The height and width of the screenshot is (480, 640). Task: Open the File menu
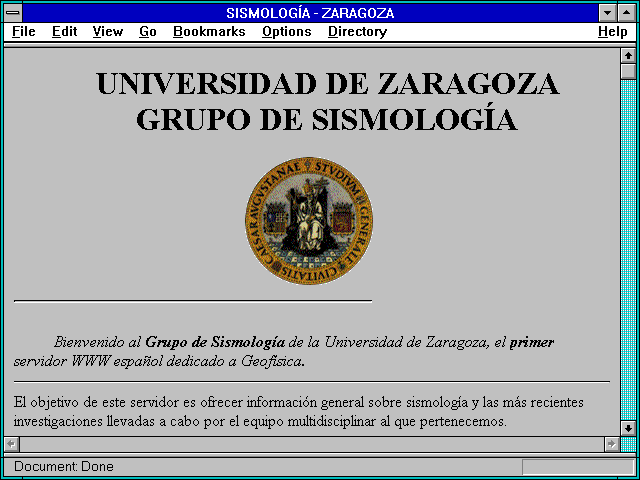(24, 32)
